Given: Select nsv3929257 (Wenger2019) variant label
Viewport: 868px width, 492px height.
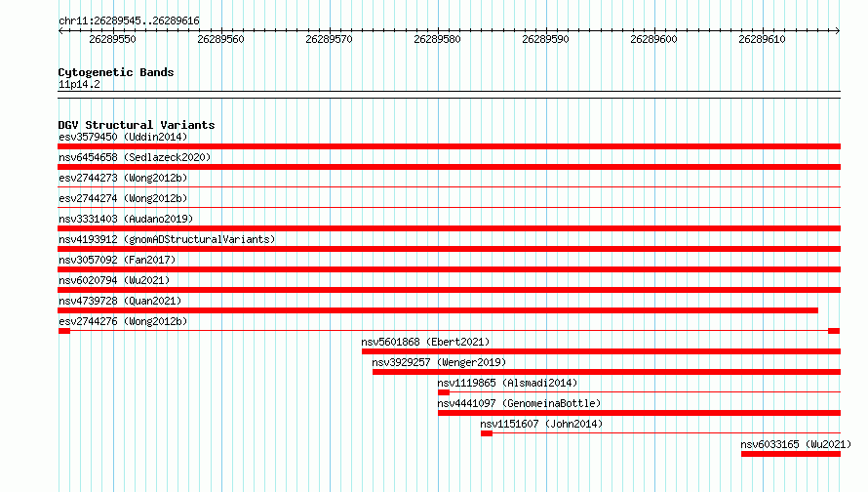Looking at the screenshot, I should (439, 362).
